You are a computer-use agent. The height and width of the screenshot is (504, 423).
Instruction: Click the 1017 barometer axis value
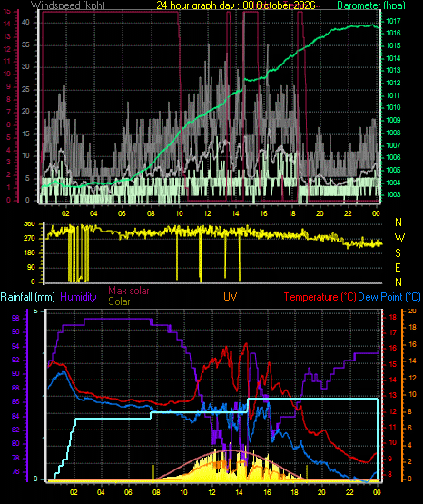pyautogui.click(x=393, y=21)
